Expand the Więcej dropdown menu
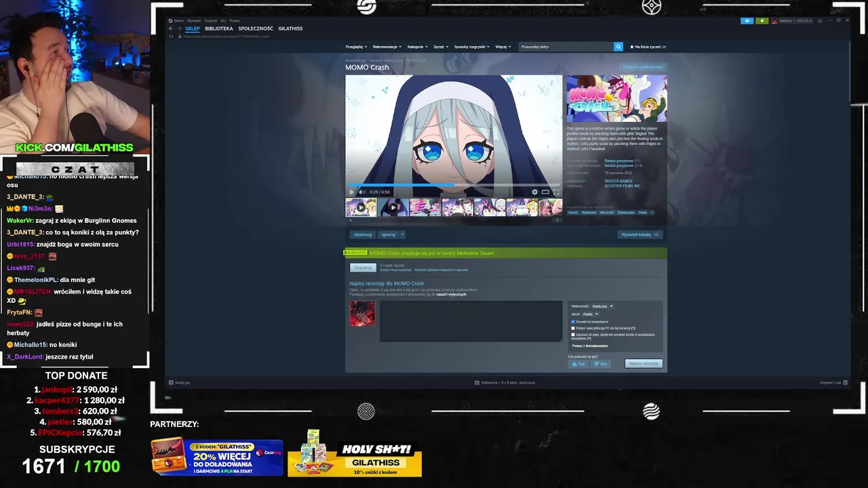Screen dimensions: 868x488 [x=502, y=47]
